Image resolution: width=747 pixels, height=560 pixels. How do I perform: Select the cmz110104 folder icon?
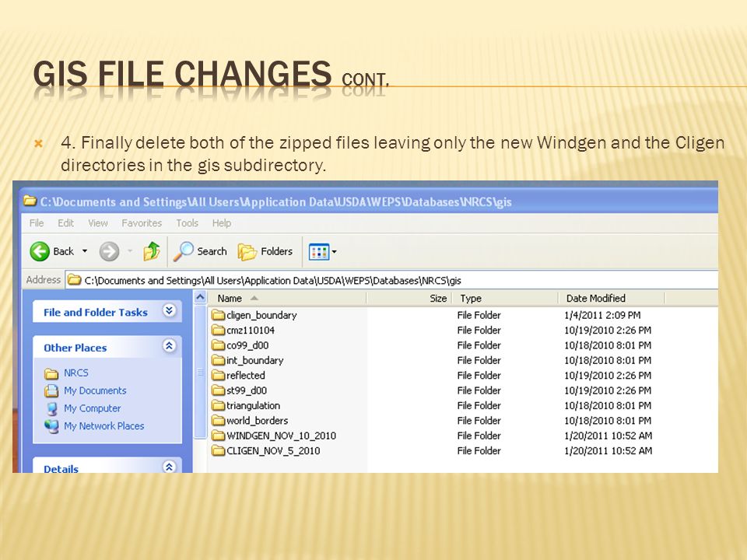(218, 330)
